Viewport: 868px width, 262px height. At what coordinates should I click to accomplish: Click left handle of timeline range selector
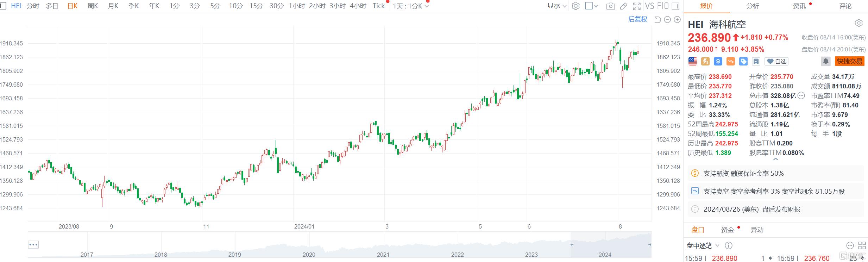pyautogui.click(x=572, y=244)
